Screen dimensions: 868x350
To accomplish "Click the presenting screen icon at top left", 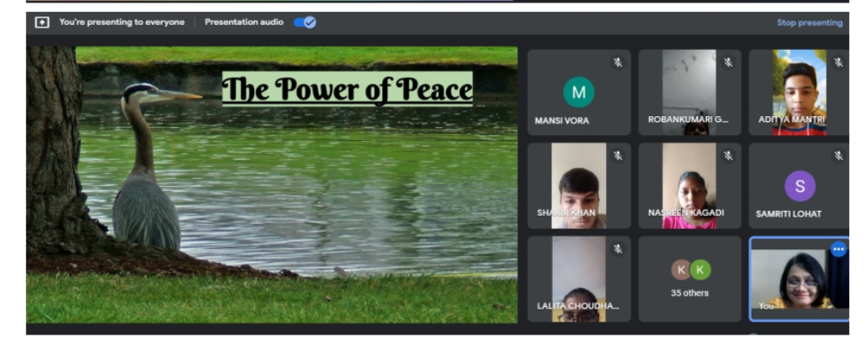I will point(41,22).
